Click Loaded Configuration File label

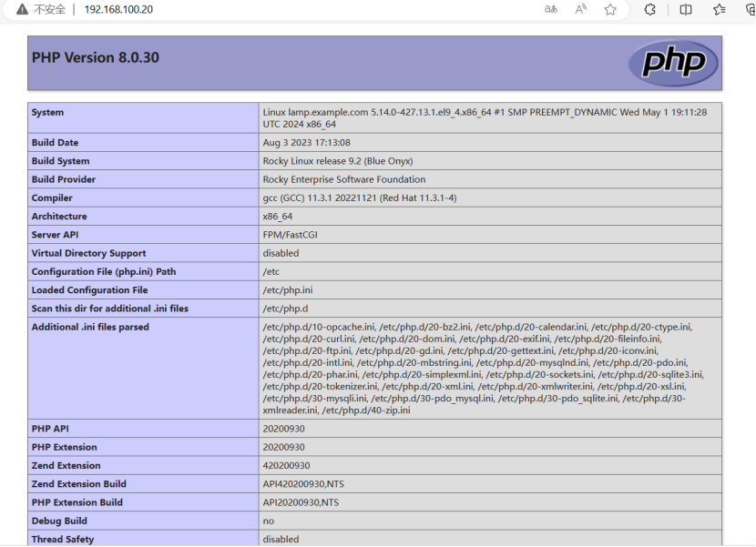(x=89, y=290)
